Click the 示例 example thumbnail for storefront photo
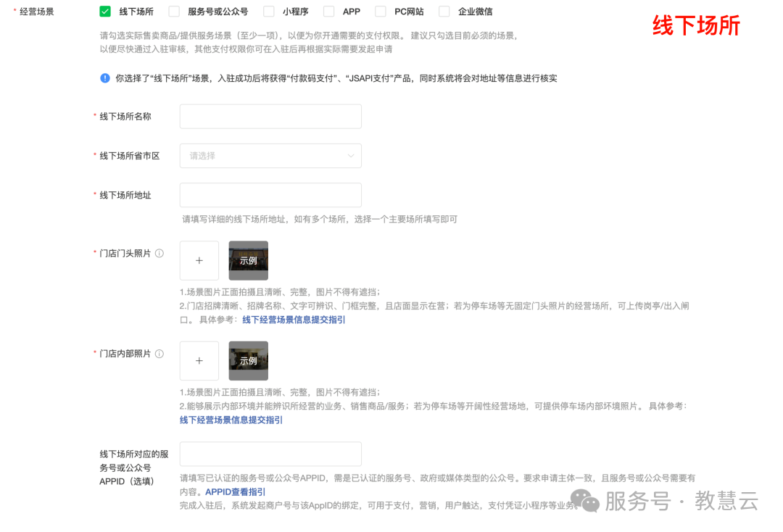Screen dimensions: 783x532 point(248,260)
